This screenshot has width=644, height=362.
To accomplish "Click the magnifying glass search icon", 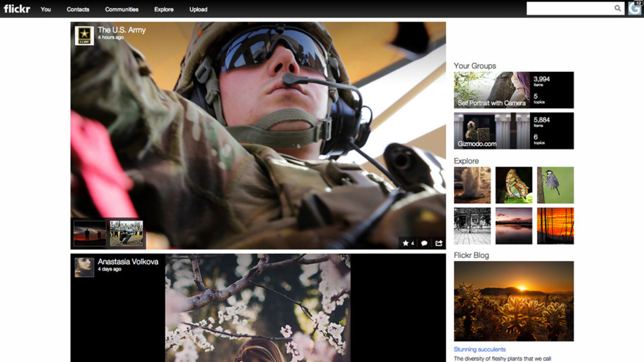I will (x=618, y=9).
